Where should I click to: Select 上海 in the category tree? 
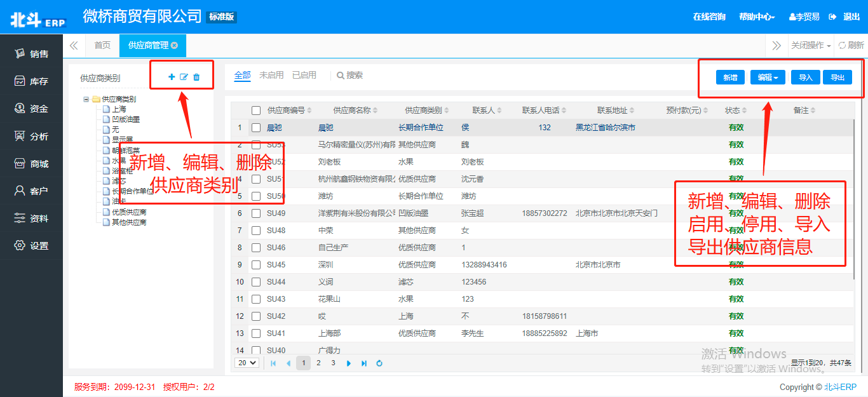[x=119, y=109]
